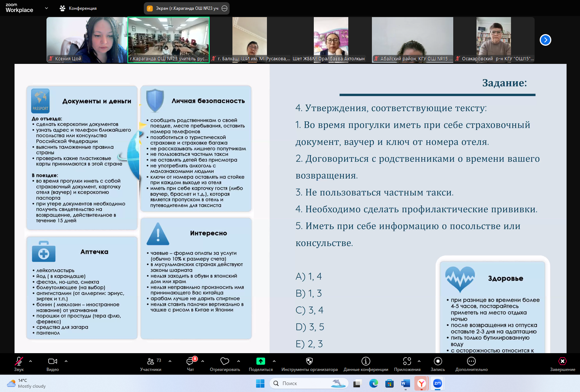Open the Участники participants panel
The height and width of the screenshot is (392, 580).
(x=151, y=364)
